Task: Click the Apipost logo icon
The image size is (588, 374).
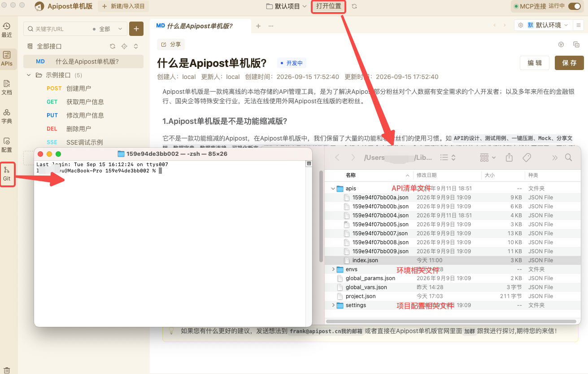Action: [39, 6]
